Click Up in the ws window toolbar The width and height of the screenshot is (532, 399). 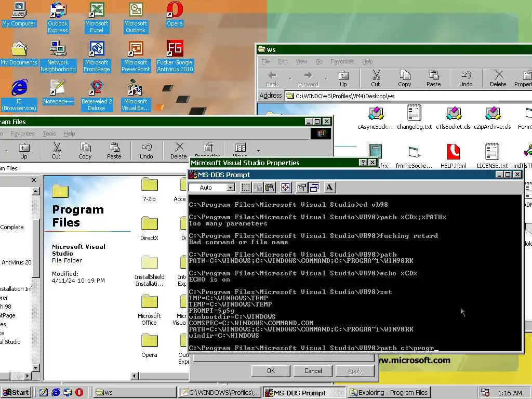343,78
